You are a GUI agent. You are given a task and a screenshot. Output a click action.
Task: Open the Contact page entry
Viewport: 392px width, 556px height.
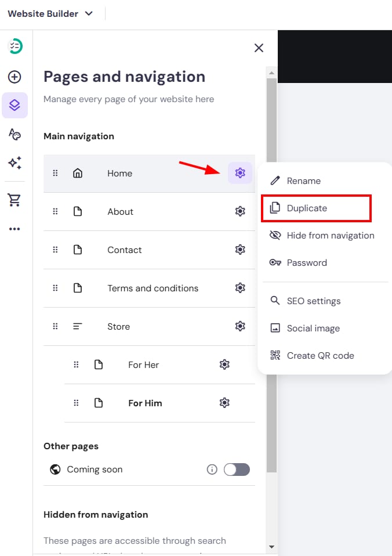(124, 250)
